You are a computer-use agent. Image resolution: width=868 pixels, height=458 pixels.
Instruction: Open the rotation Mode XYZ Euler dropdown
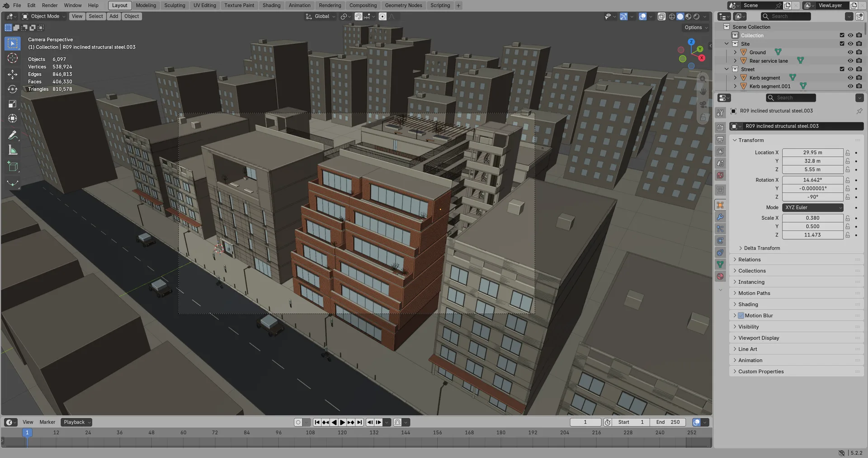812,208
